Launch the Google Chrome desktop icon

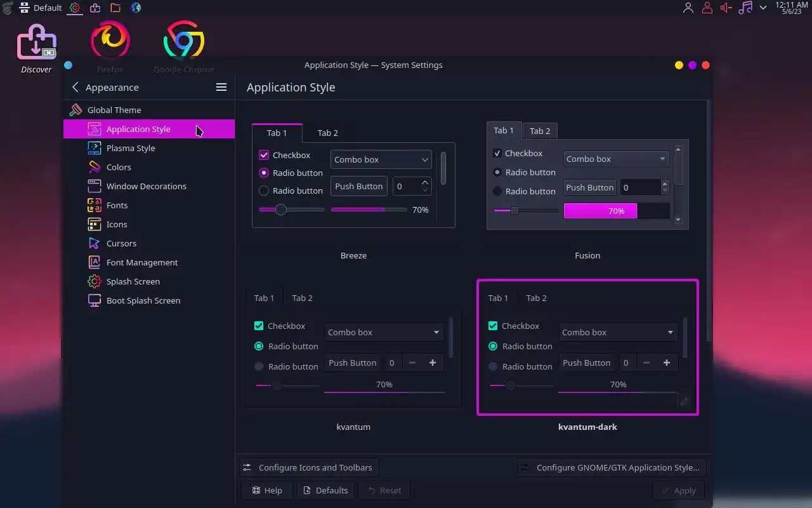pos(184,48)
